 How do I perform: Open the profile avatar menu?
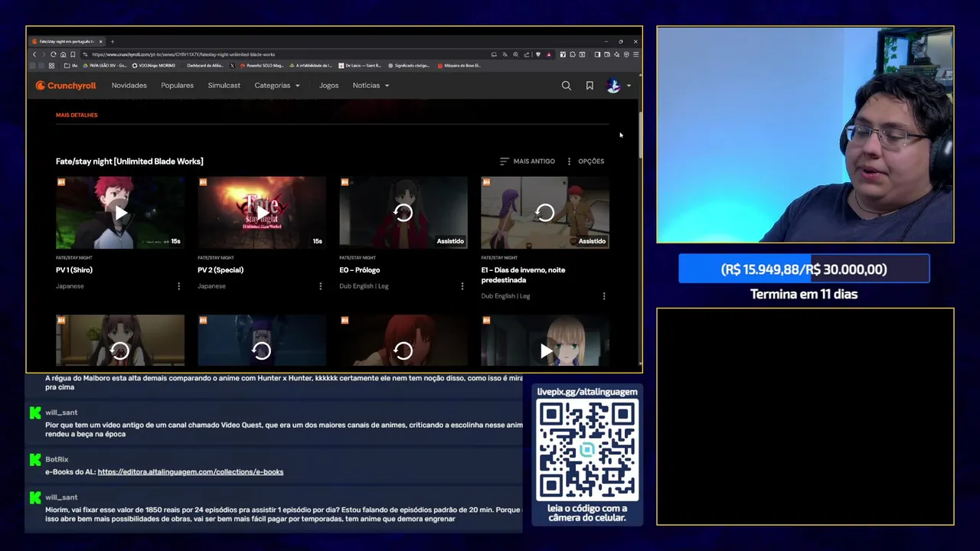coord(618,86)
